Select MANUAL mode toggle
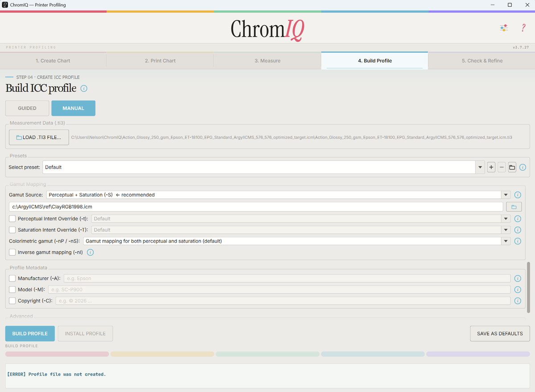This screenshot has width=535, height=392. [73, 108]
